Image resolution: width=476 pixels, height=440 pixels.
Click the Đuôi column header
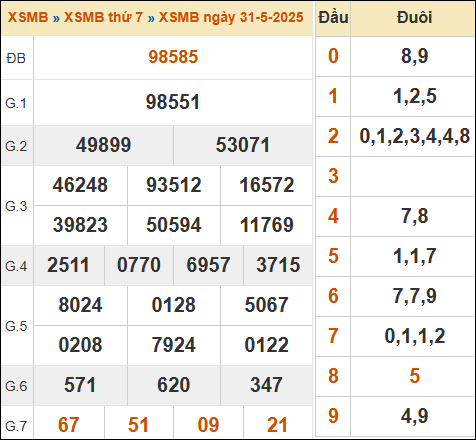click(x=414, y=17)
